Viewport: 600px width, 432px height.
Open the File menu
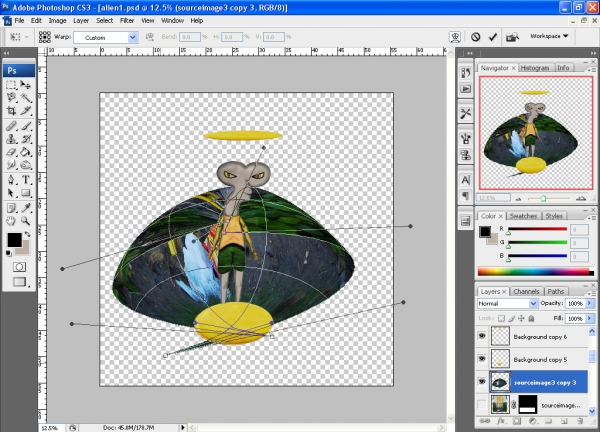click(19, 21)
